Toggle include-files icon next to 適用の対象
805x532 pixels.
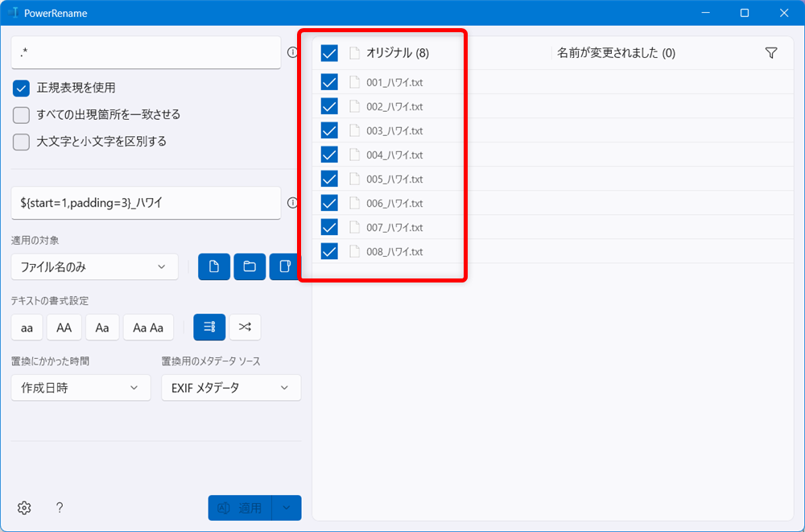point(213,266)
